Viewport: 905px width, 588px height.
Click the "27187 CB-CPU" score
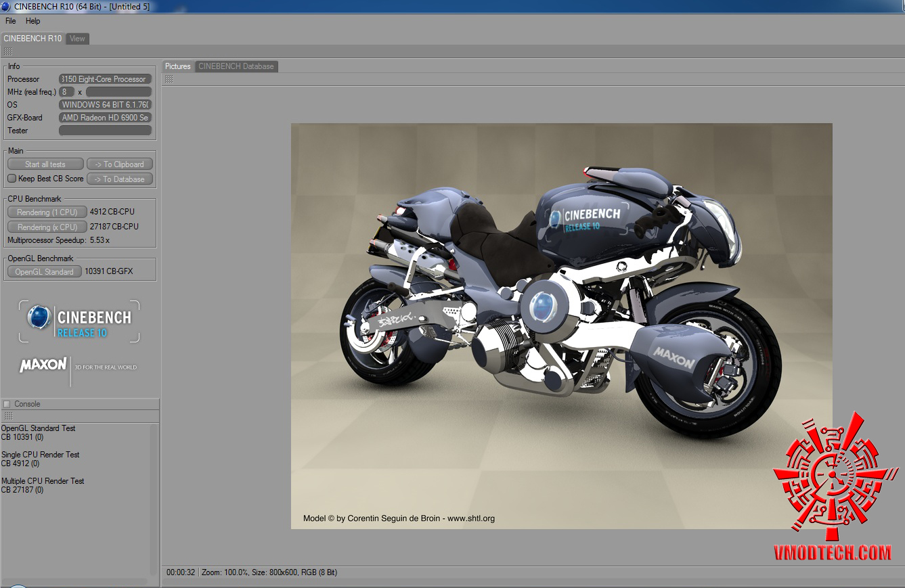[x=114, y=227]
